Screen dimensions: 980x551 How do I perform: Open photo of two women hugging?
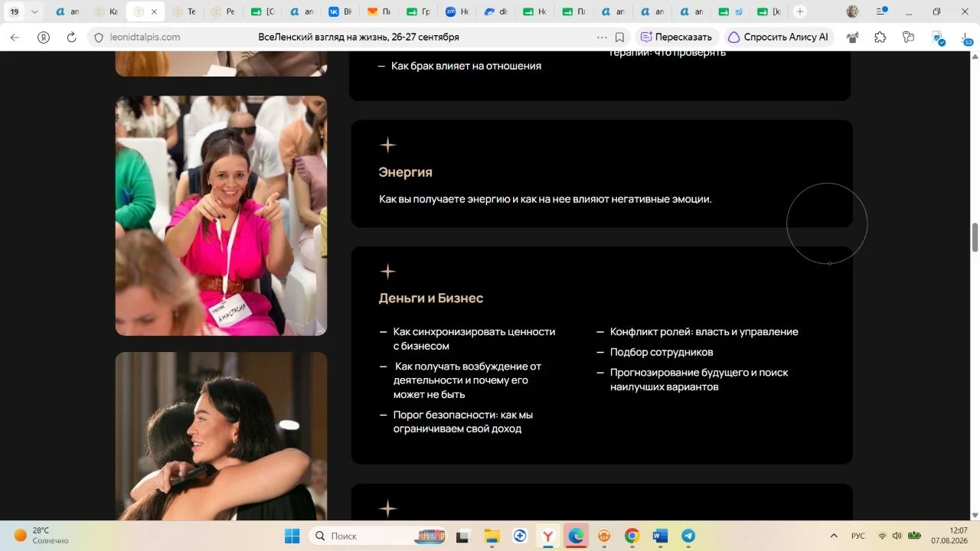(221, 436)
